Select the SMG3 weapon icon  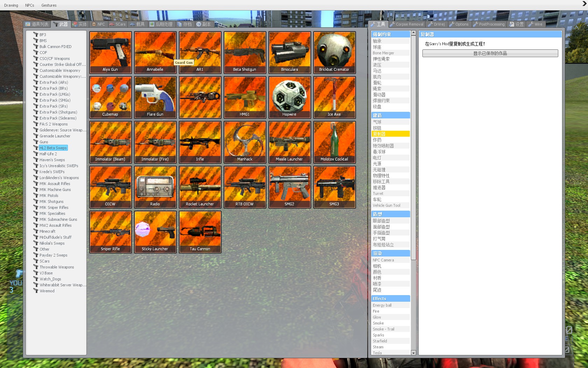click(334, 187)
